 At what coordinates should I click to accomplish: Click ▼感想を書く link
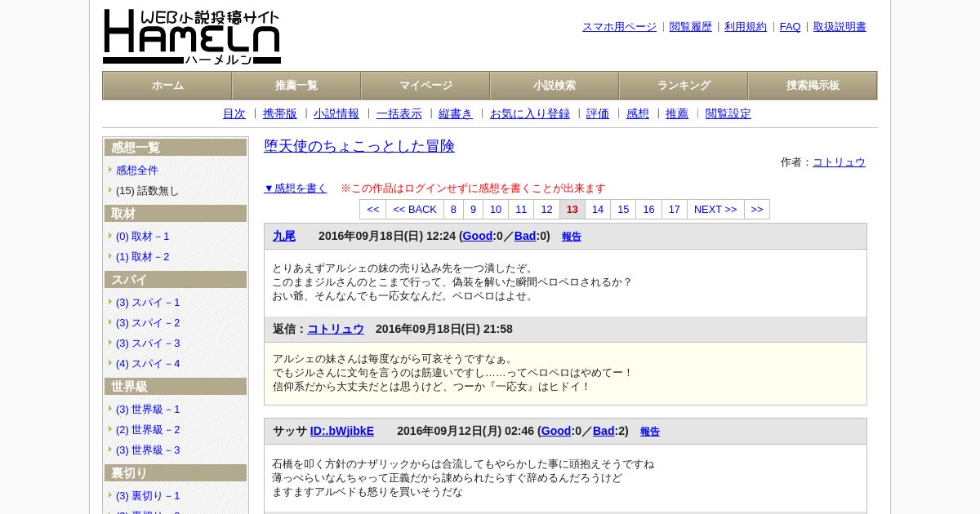296,188
